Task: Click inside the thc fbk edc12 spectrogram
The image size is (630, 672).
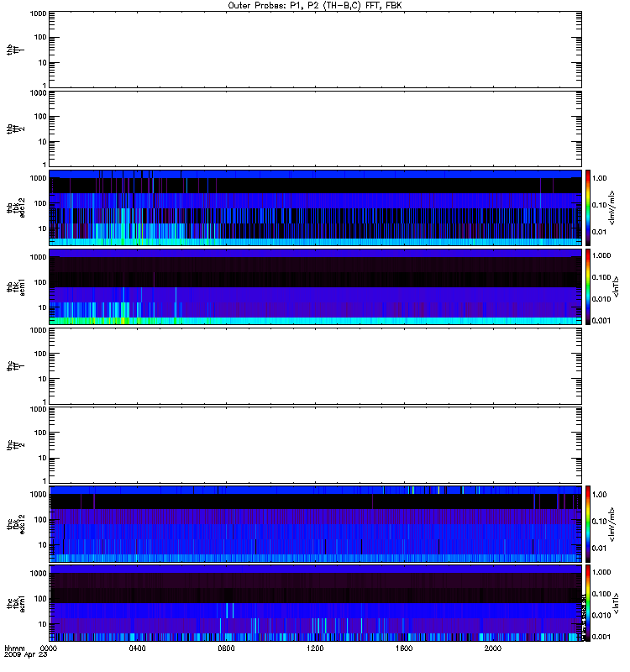Action: (x=315, y=524)
